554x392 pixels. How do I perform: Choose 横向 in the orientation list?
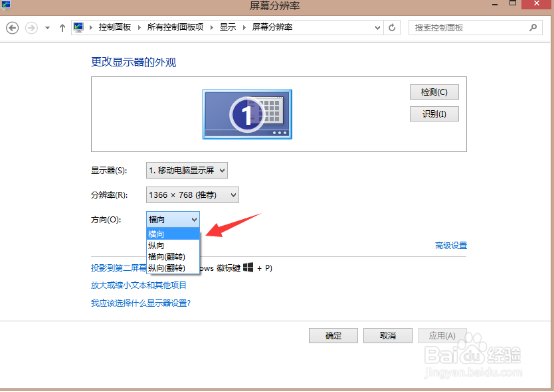click(x=173, y=234)
